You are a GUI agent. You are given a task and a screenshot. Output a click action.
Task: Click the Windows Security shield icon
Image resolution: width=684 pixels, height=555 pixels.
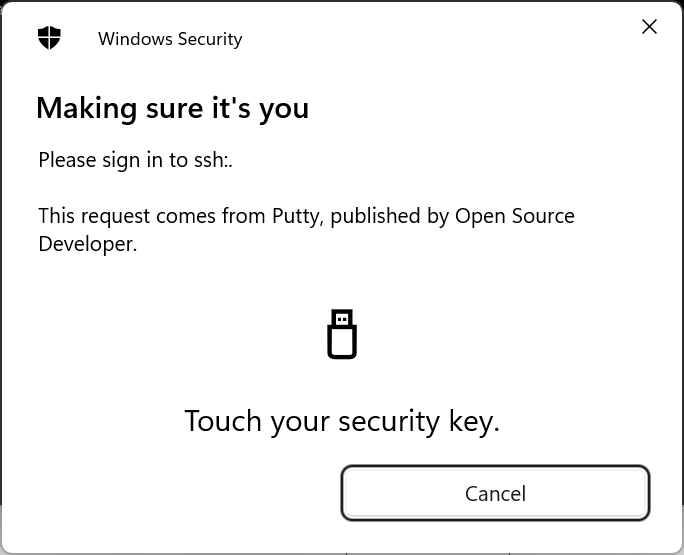(49, 38)
